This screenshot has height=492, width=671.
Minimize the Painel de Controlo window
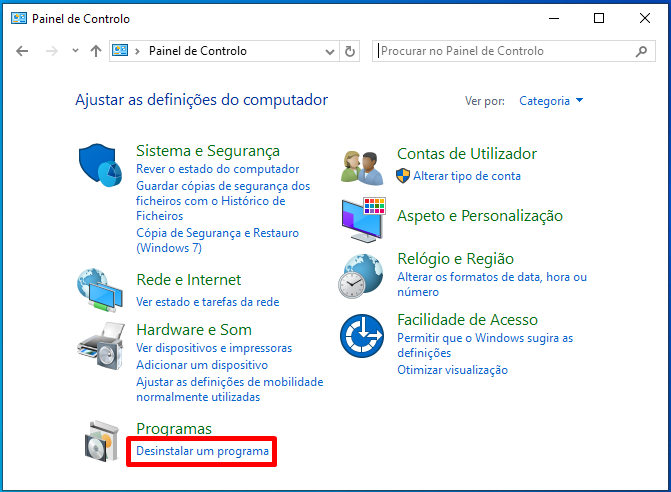pos(554,18)
